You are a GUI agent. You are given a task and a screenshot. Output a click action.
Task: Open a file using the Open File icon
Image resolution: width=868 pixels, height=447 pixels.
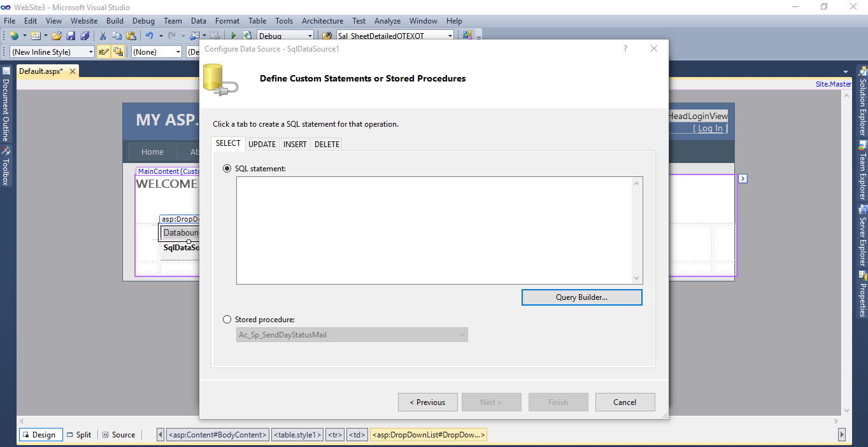57,36
